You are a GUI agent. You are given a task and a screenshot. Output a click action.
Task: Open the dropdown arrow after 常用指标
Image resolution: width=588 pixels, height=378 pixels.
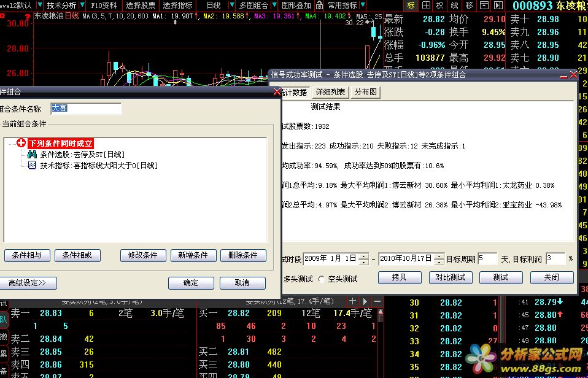point(362,6)
